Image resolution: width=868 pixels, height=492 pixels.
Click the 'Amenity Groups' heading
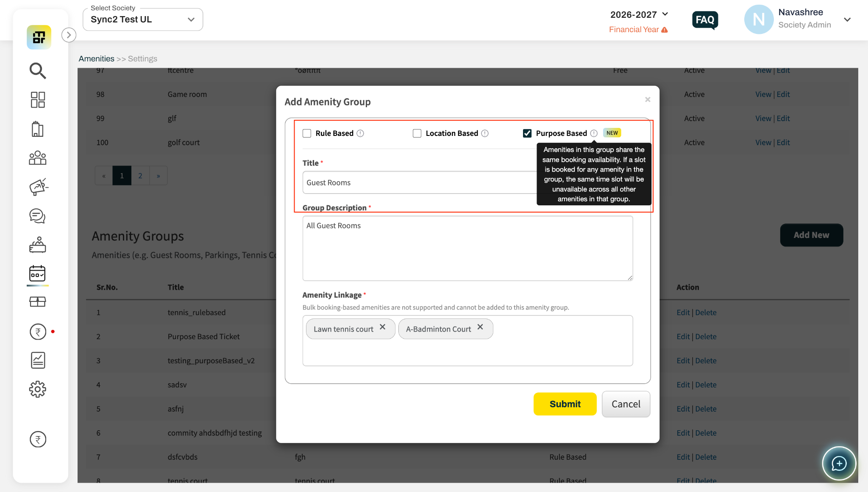[x=138, y=236]
